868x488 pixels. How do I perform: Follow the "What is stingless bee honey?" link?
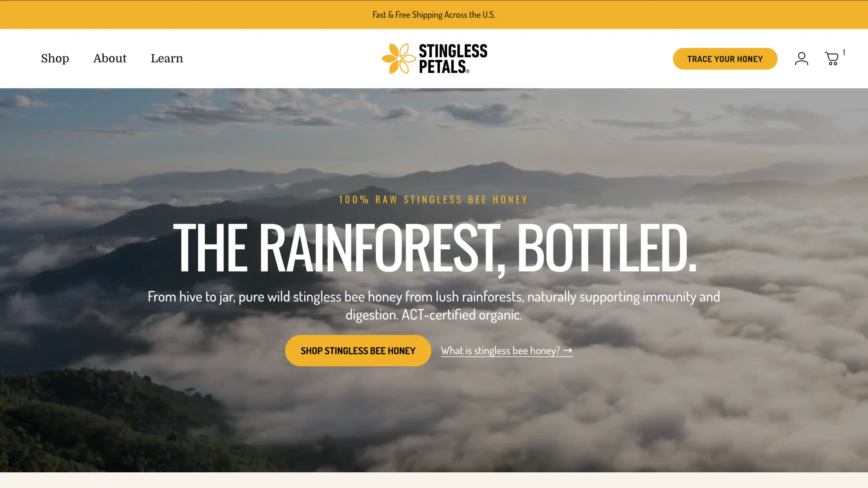pyautogui.click(x=507, y=351)
